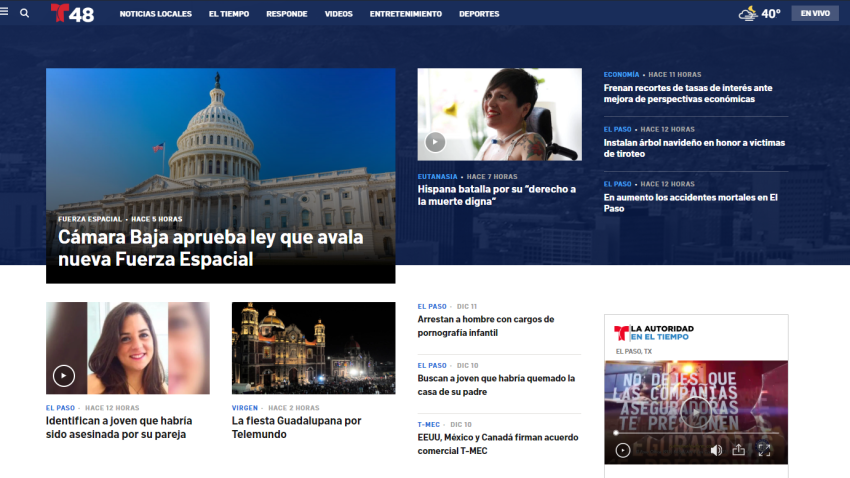Open Deportes menu item

(x=479, y=14)
